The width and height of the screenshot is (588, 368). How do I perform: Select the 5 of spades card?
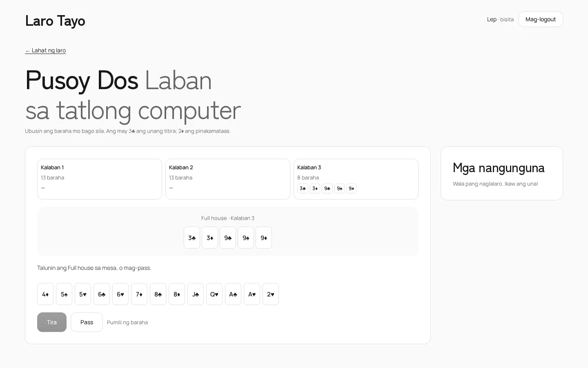64,294
